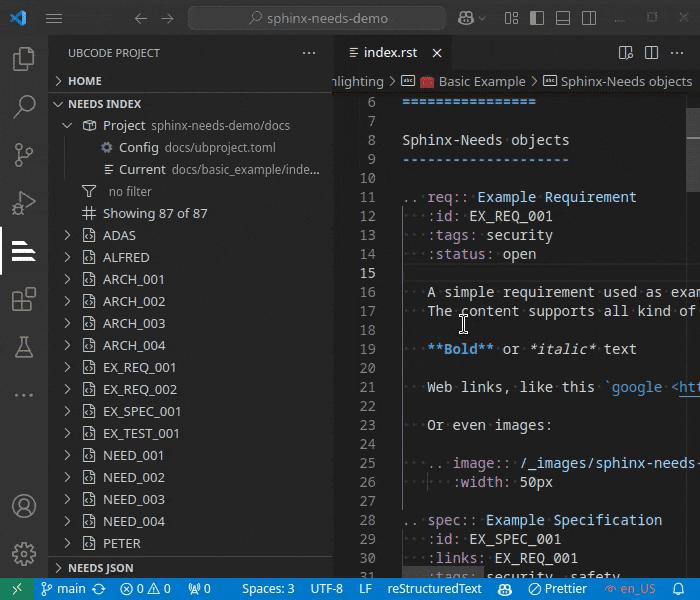Image resolution: width=700 pixels, height=600 pixels.
Task: Select the ubCode view icon in activity bar
Action: 24,251
